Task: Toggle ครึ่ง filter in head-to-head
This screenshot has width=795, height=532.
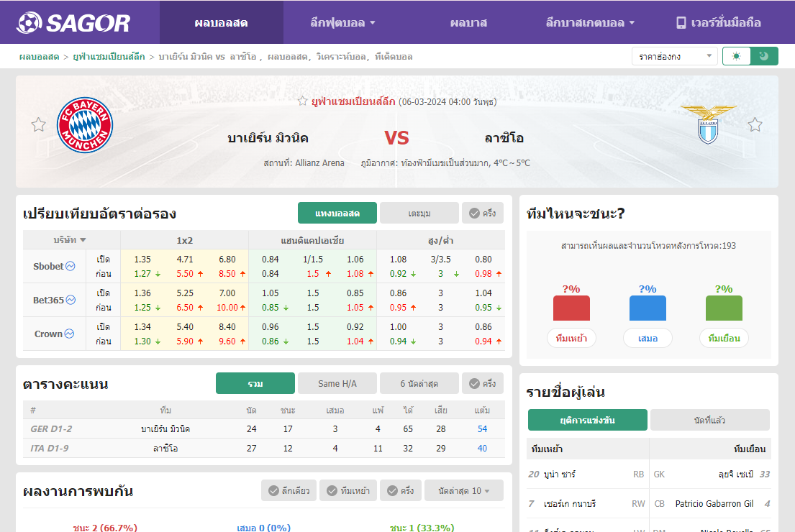Action: 401,490
